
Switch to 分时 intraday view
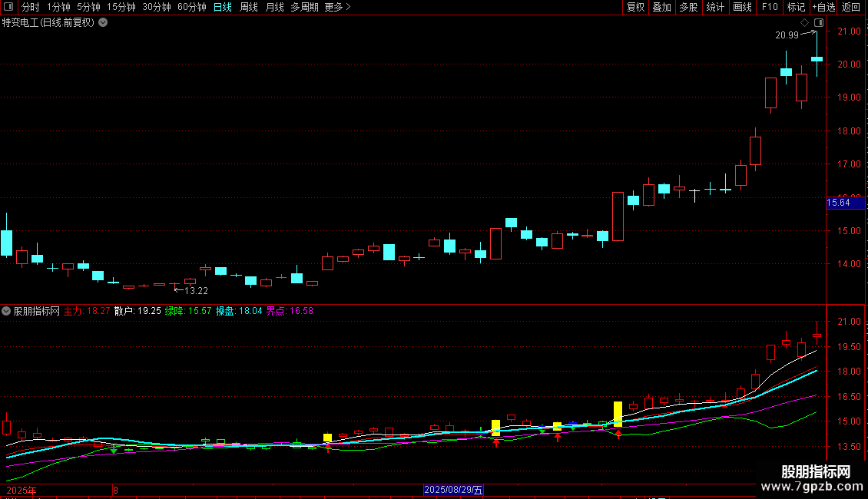(31, 7)
